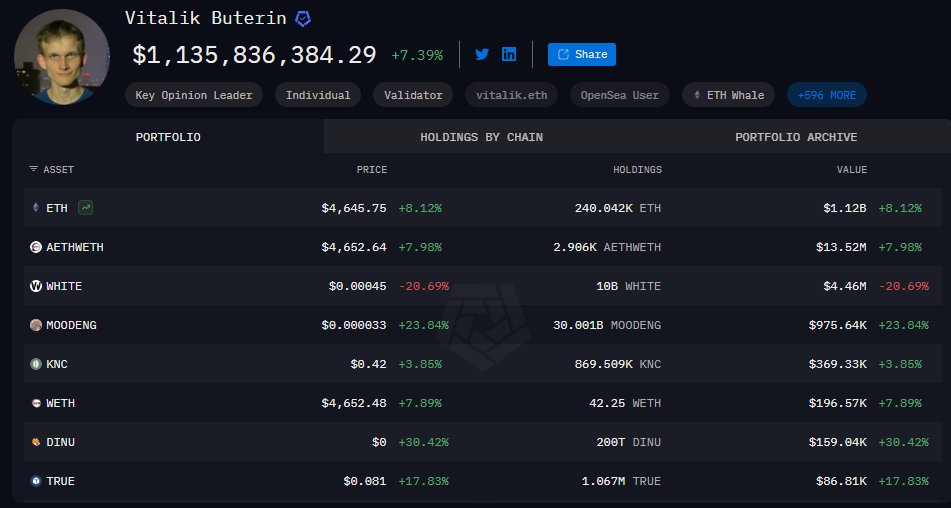Switch to the PORTFOLIO tab
Screen dimensions: 951x508
point(168,137)
